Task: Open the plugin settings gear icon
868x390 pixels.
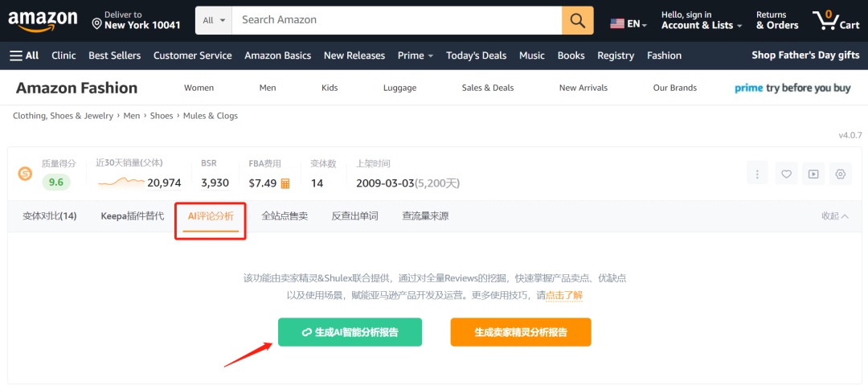Action: [841, 174]
